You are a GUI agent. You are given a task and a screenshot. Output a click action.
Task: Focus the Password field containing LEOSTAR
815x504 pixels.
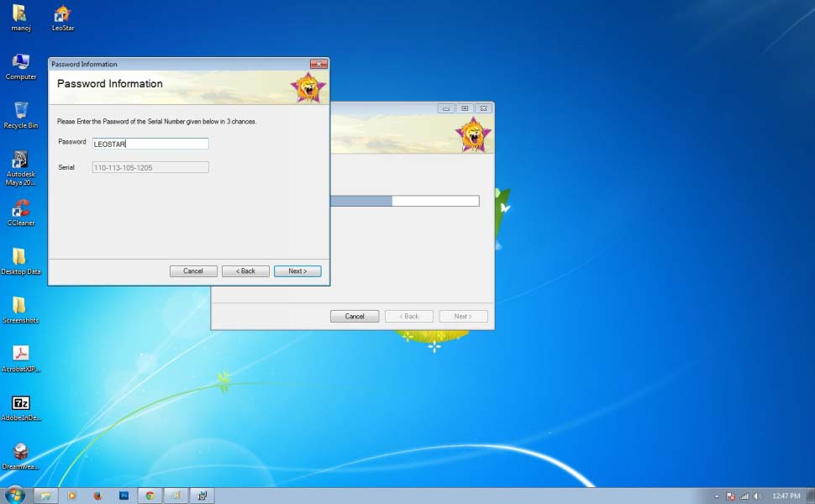[x=150, y=144]
